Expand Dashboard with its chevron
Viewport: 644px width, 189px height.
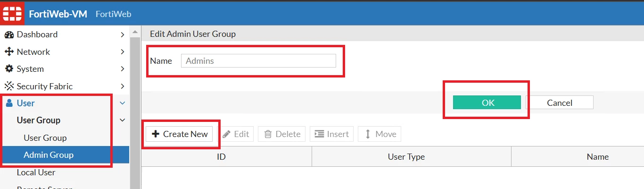pyautogui.click(x=122, y=34)
